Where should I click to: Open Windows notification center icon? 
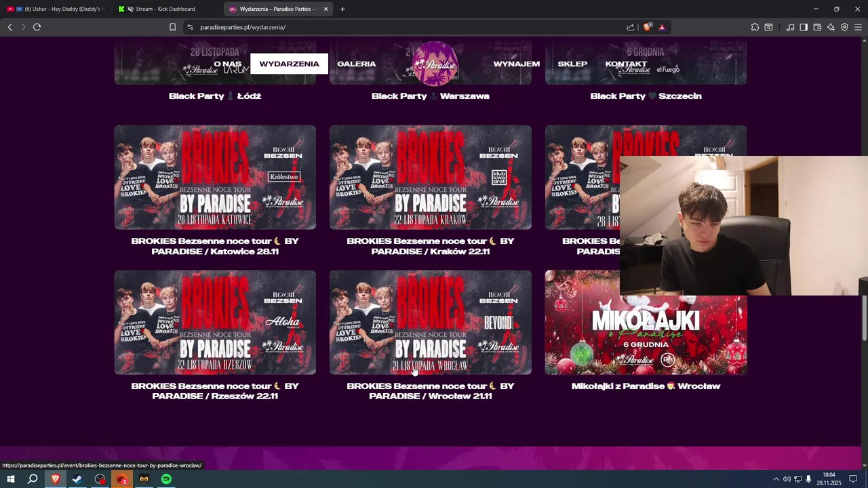click(854, 479)
